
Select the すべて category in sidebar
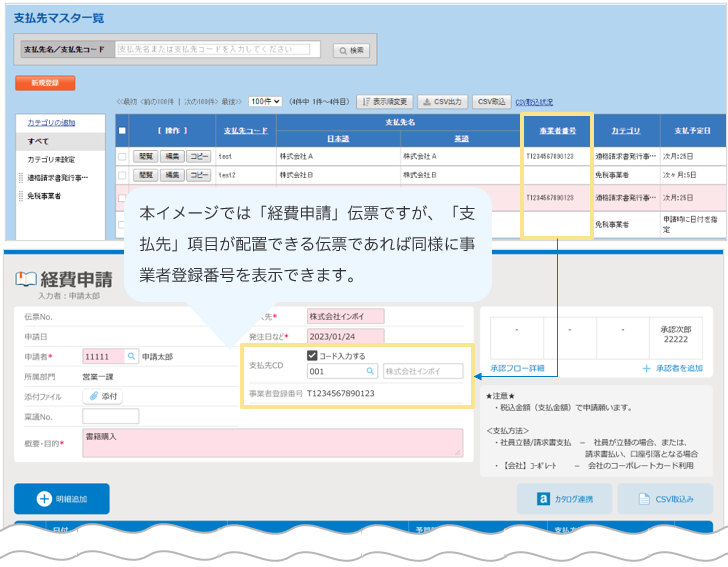[x=38, y=141]
